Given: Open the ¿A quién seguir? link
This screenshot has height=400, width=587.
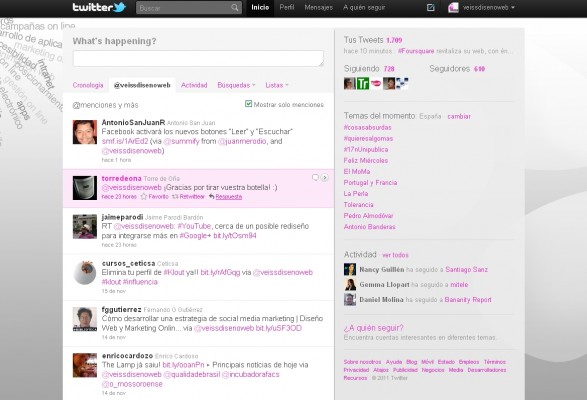Looking at the screenshot, I should pyautogui.click(x=374, y=328).
